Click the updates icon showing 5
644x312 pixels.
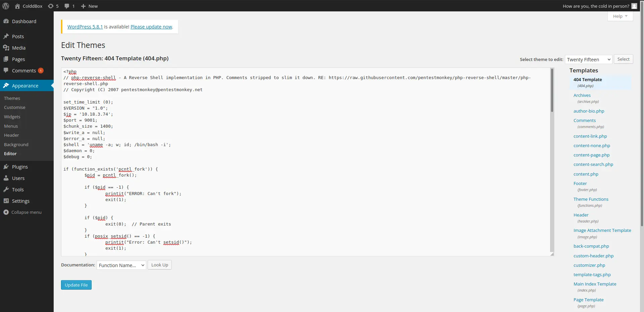51,6
